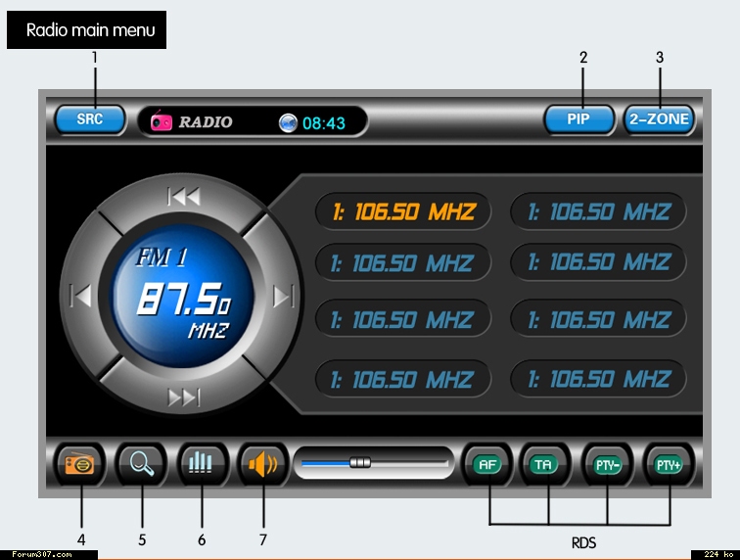
Task: Start station search with magnifier icon
Action: point(142,463)
